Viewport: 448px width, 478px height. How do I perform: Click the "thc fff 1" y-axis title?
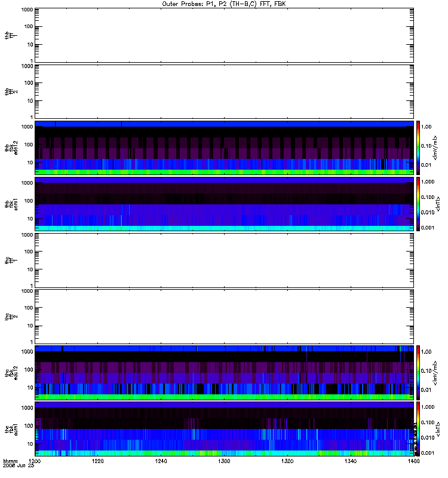[x=11, y=261]
